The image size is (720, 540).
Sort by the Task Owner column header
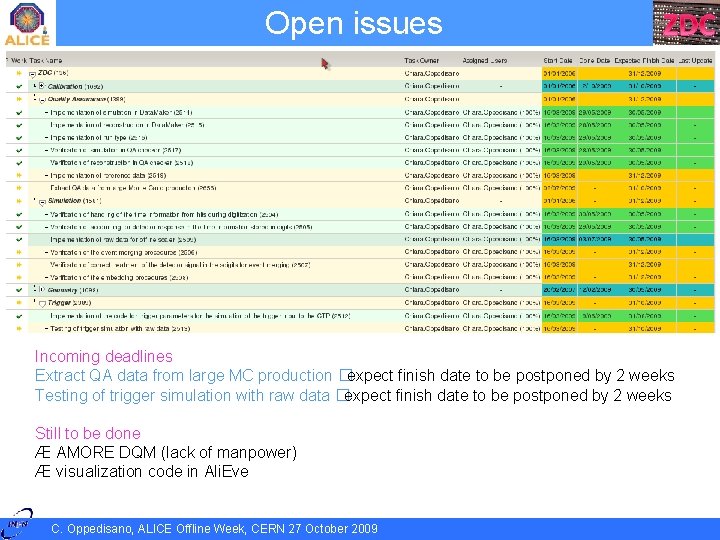[x=422, y=60]
